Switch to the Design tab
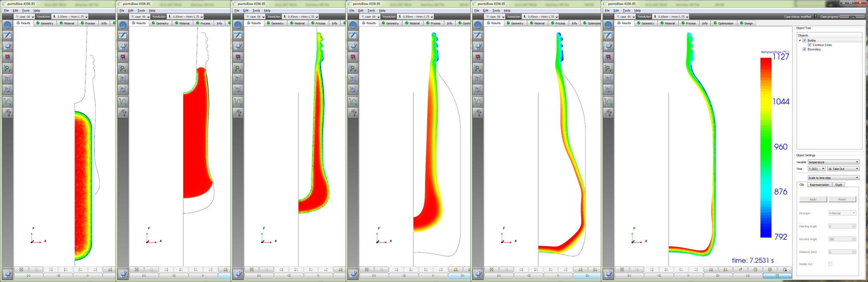The height and width of the screenshot is (282, 868). (747, 23)
